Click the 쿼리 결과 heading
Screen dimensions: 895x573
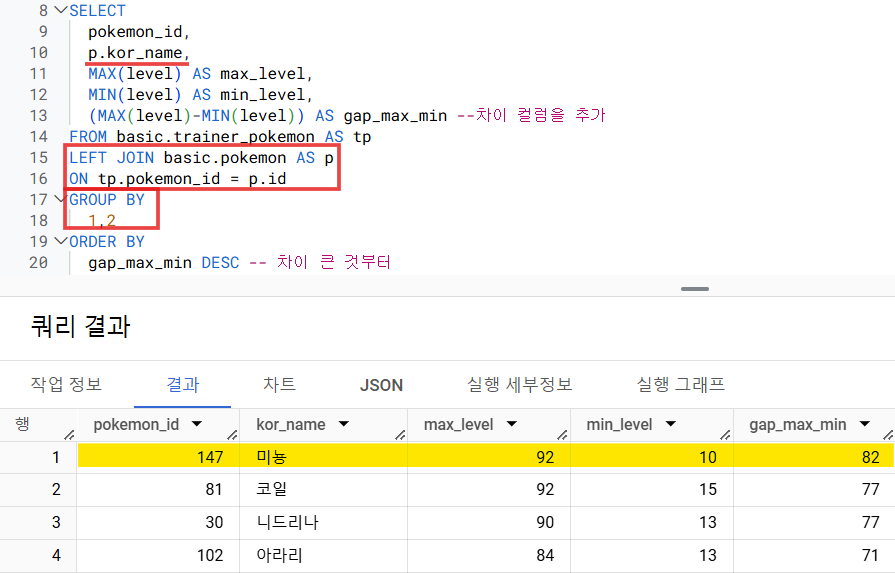[80, 326]
